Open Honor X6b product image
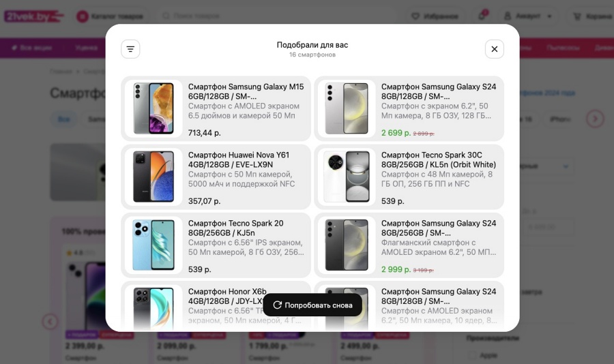Image resolution: width=614 pixels, height=364 pixels. point(153,307)
